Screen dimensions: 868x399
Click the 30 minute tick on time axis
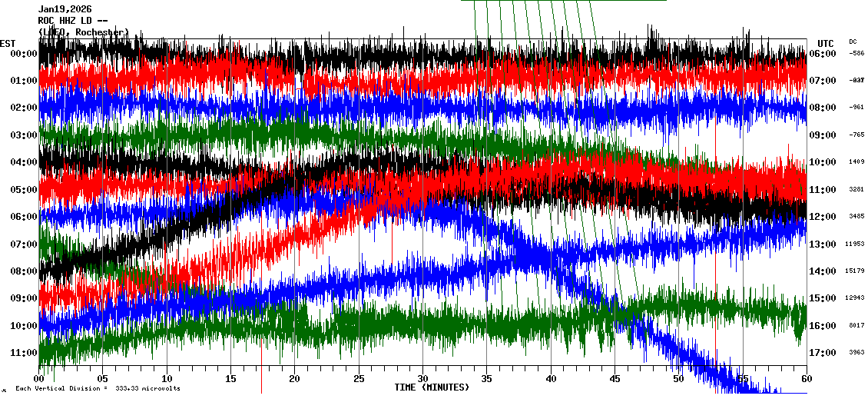coord(422,379)
